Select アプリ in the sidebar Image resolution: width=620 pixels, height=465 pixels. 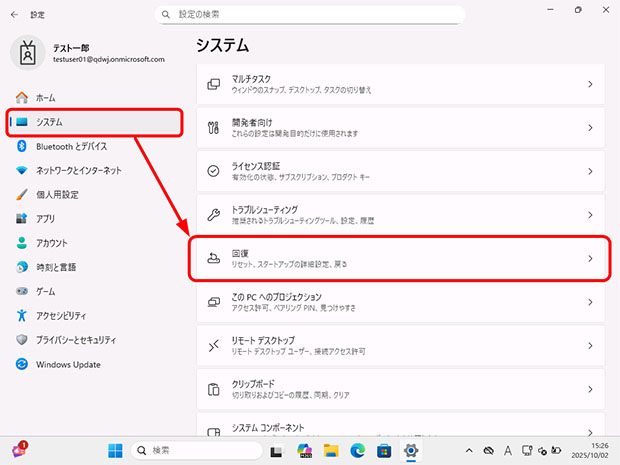(x=95, y=219)
